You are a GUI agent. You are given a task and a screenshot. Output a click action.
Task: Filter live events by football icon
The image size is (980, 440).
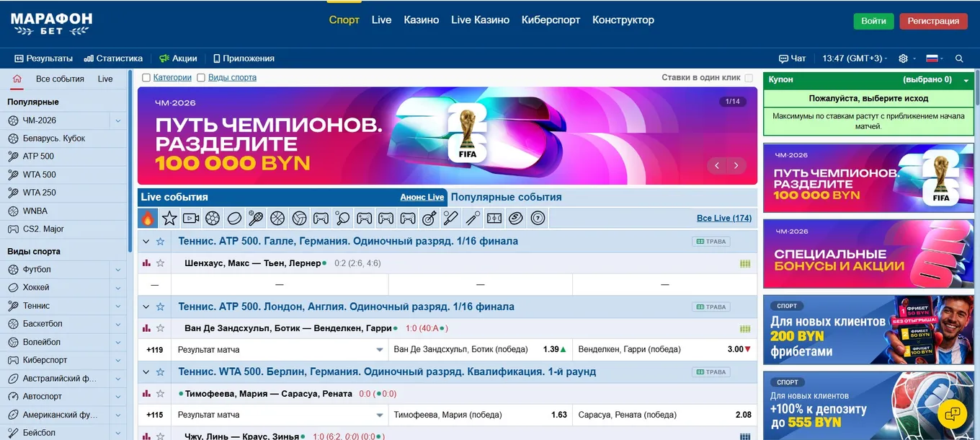[213, 218]
